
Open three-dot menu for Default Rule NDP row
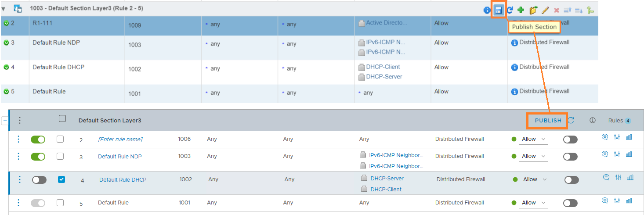click(x=18, y=156)
